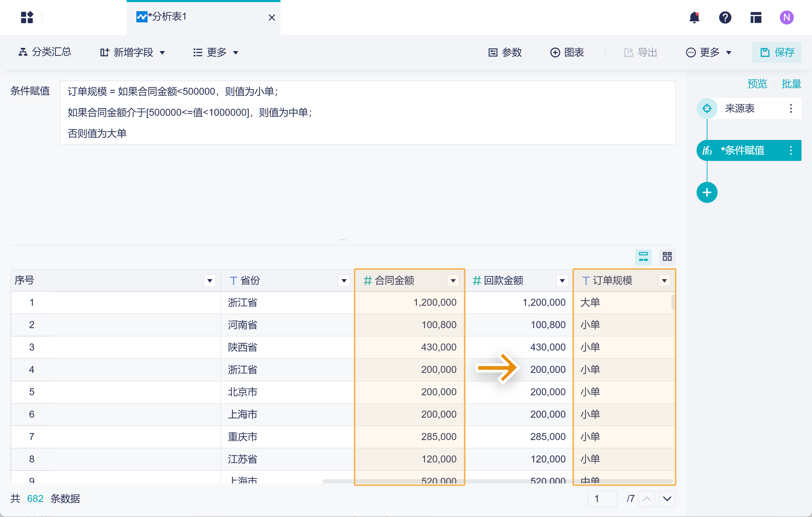The image size is (812, 517).
Task: Open the app grid home icon
Action: tap(27, 17)
